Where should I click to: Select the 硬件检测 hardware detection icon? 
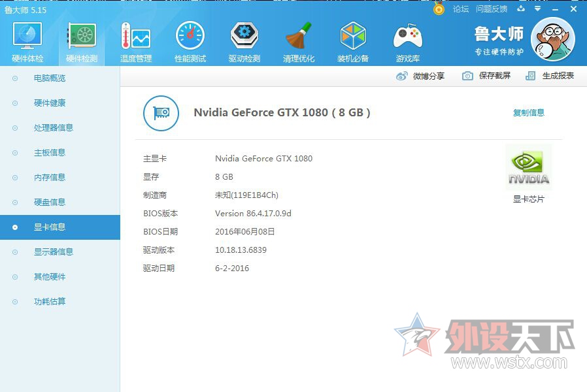(82, 42)
